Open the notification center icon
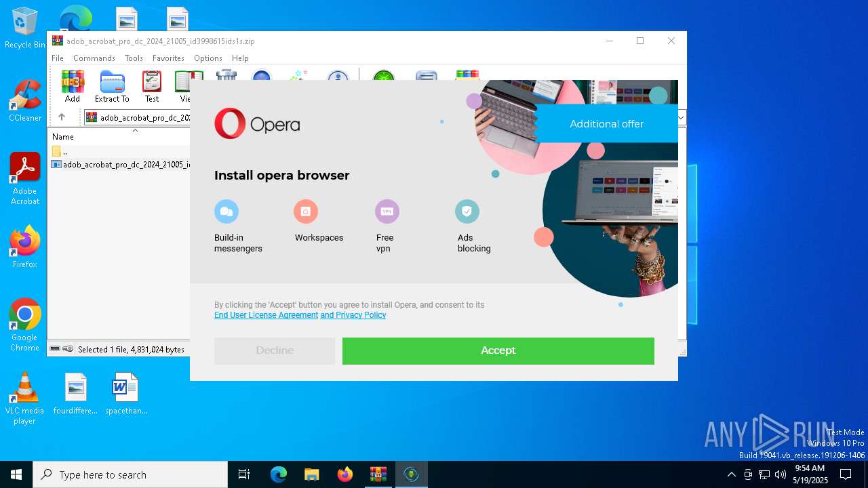Screen dimensions: 868x488 point(846,474)
